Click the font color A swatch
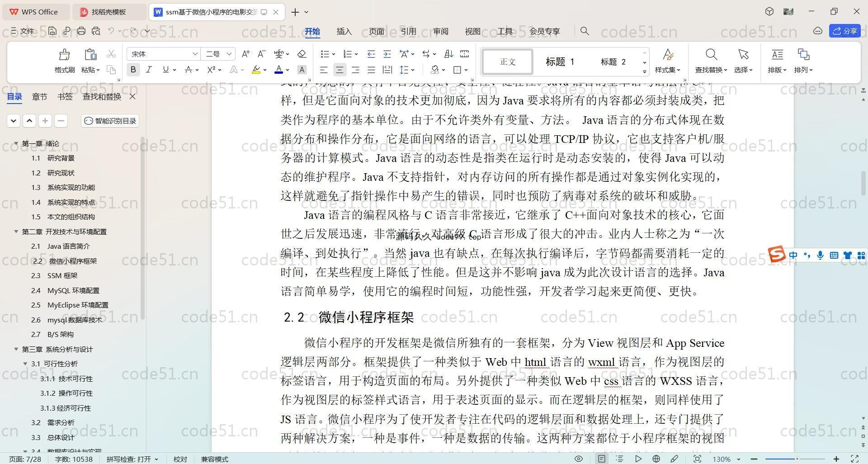Image resolution: width=868 pixels, height=464 pixels. tap(278, 70)
